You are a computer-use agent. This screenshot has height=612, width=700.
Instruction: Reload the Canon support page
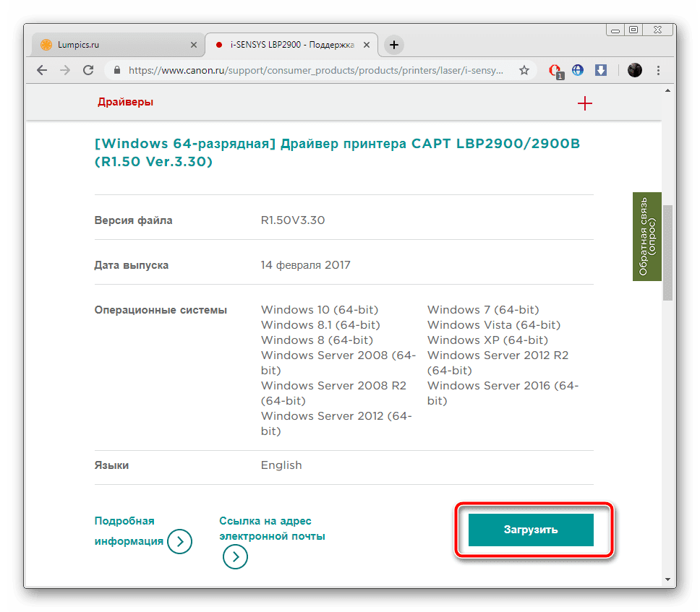coord(88,70)
